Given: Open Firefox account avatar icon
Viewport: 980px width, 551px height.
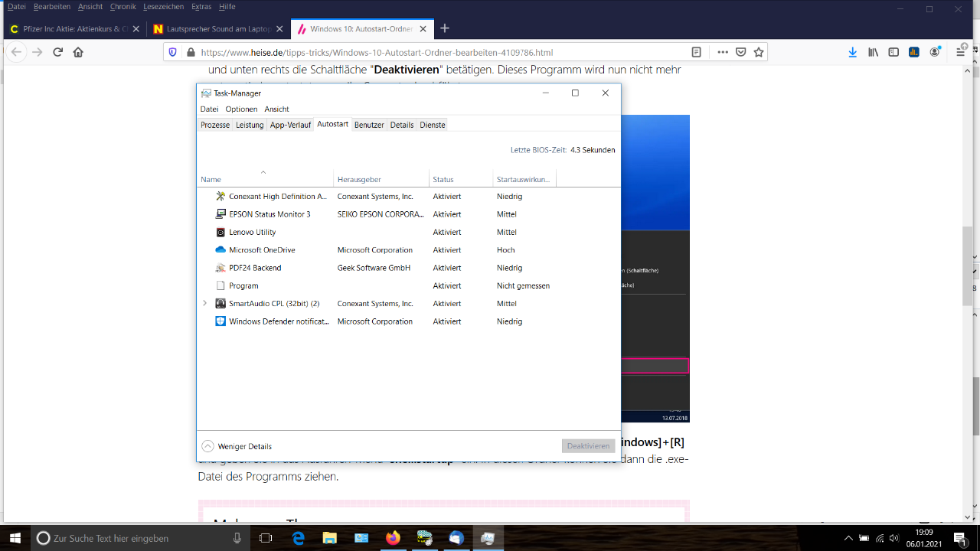Looking at the screenshot, I should (x=935, y=52).
